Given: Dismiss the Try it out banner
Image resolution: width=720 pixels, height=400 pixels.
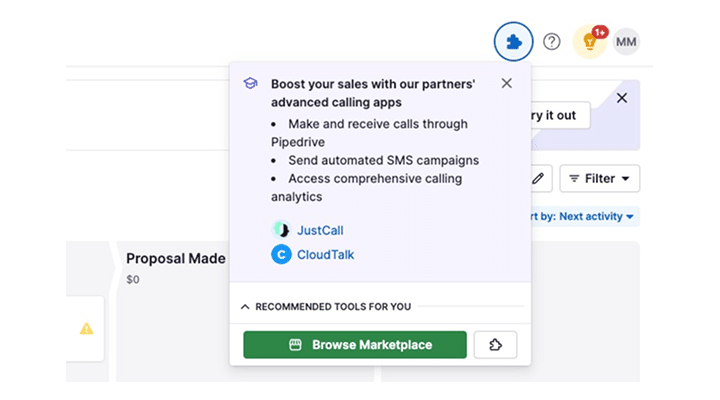Looking at the screenshot, I should [622, 98].
